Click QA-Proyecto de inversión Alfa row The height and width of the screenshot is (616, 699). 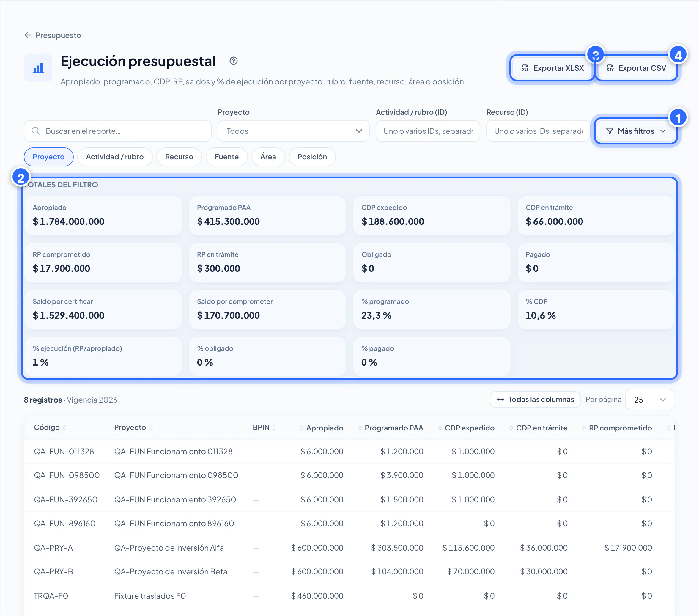coord(169,548)
